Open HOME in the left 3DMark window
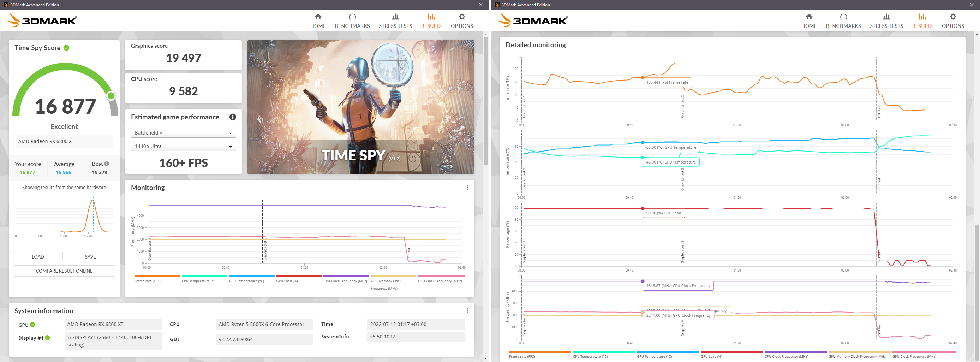 [318, 21]
